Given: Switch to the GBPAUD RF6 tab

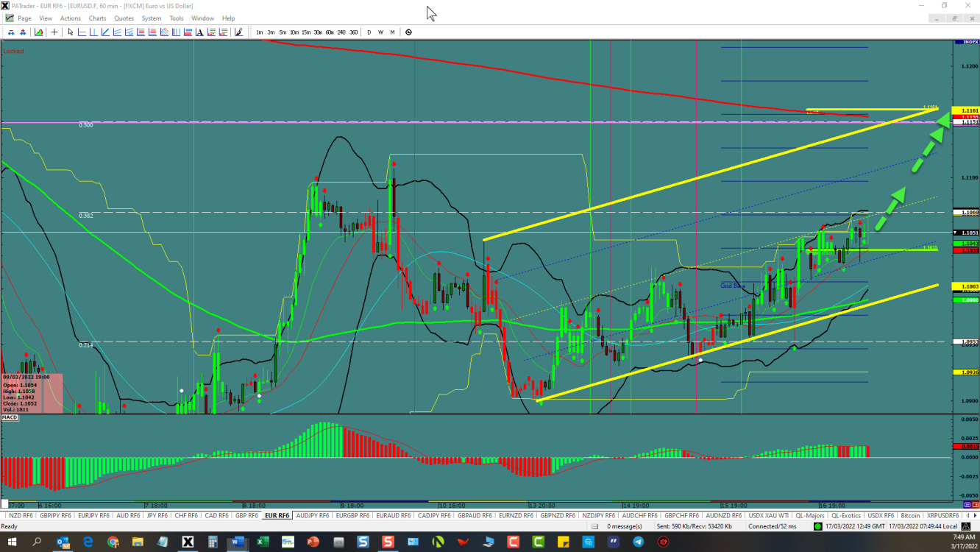Looking at the screenshot, I should coord(476,515).
